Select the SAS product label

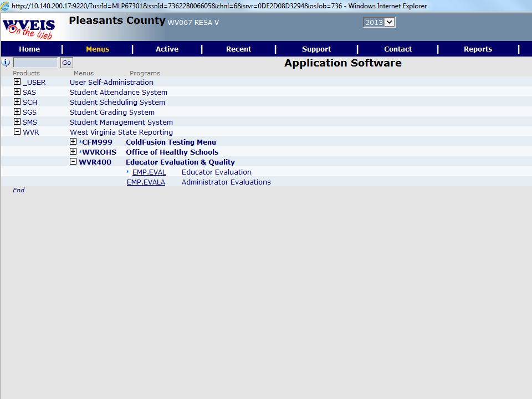point(29,93)
